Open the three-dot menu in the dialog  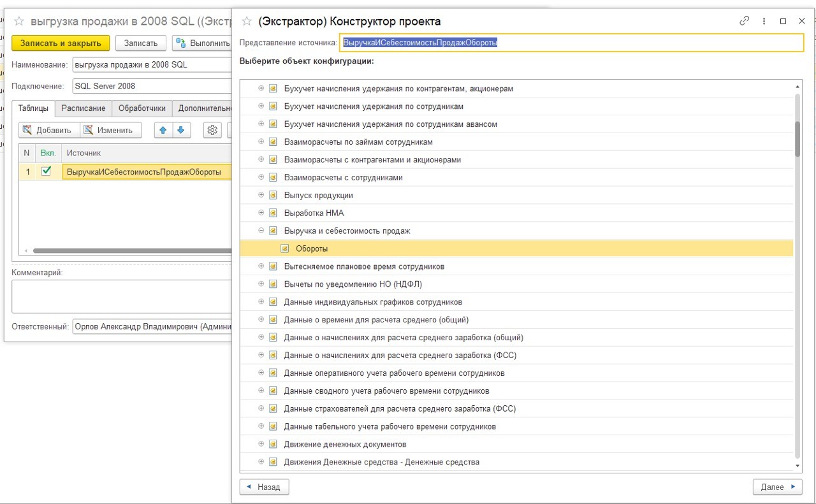click(x=764, y=21)
